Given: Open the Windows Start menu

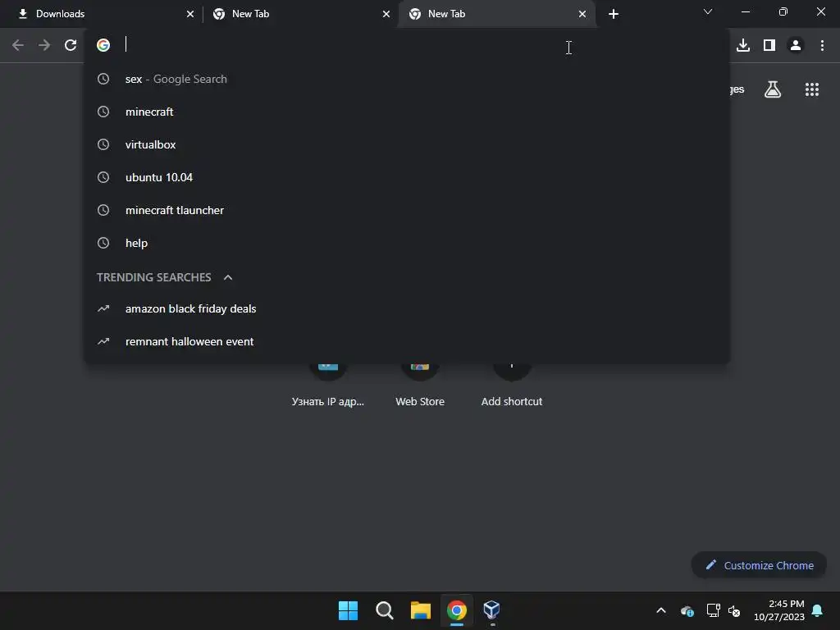Looking at the screenshot, I should (x=348, y=610).
